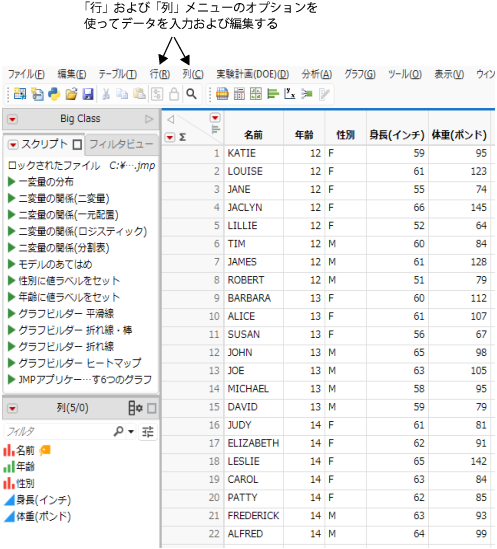
Task: Click the green branching partition toolbar icon
Action: point(307,94)
